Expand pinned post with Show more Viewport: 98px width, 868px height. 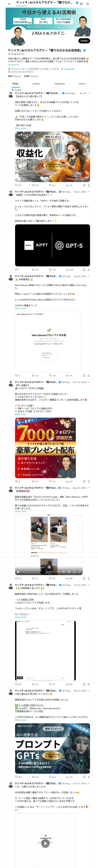point(20,128)
